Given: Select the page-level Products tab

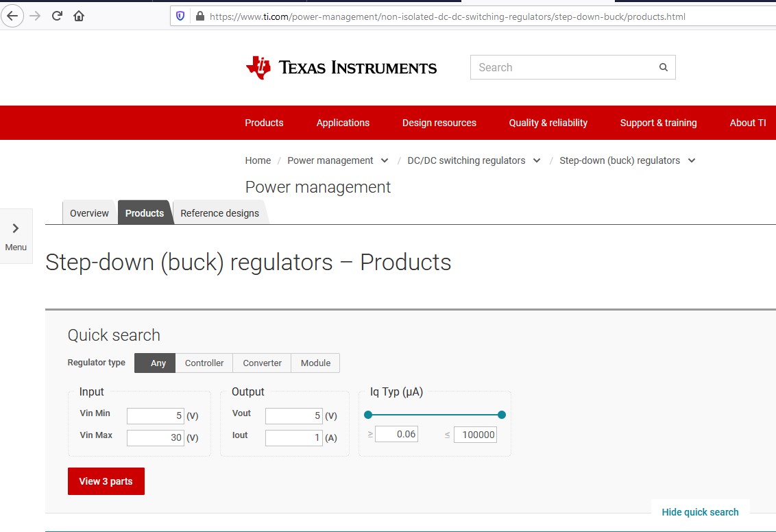Looking at the screenshot, I should pyautogui.click(x=145, y=213).
